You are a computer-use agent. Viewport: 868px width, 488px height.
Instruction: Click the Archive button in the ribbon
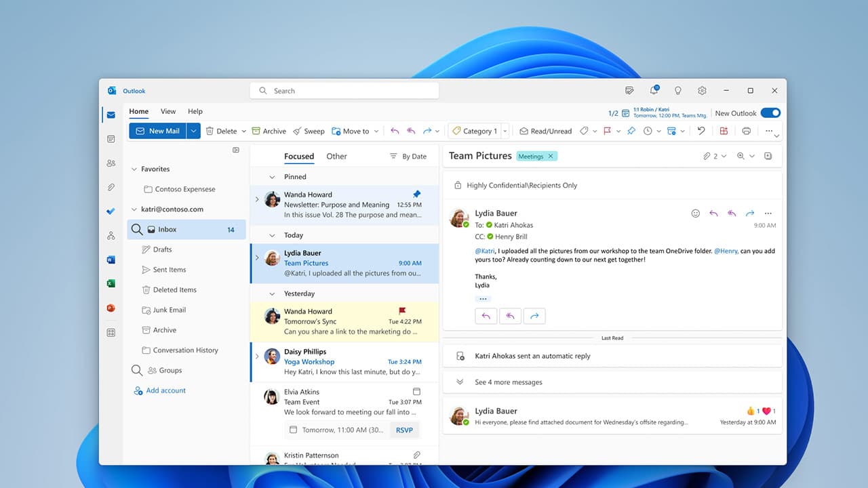tap(269, 131)
